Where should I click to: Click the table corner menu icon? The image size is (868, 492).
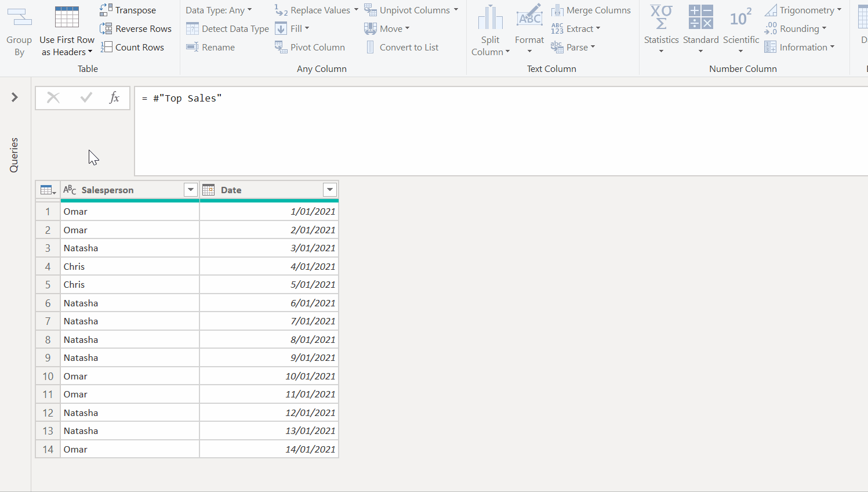(48, 190)
